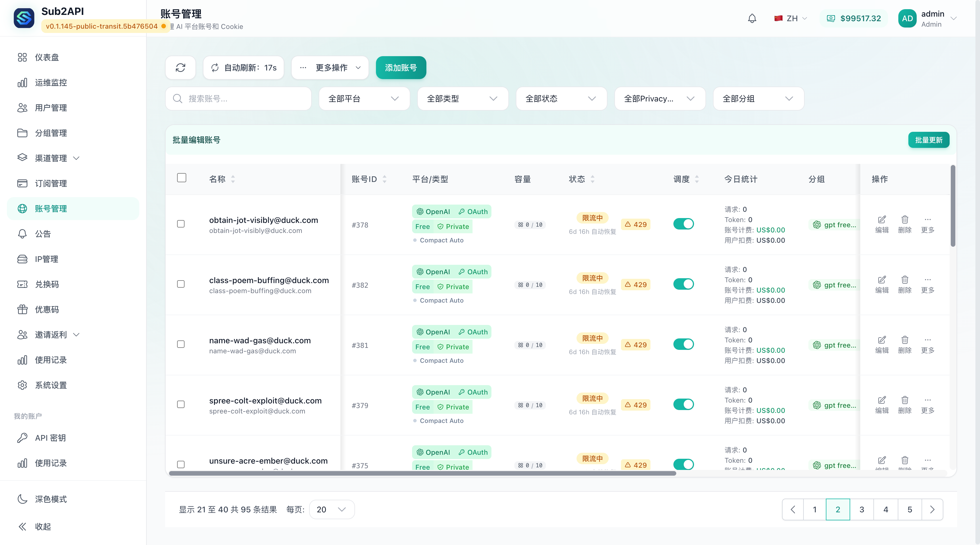Click the 添加账号 button

(x=401, y=68)
